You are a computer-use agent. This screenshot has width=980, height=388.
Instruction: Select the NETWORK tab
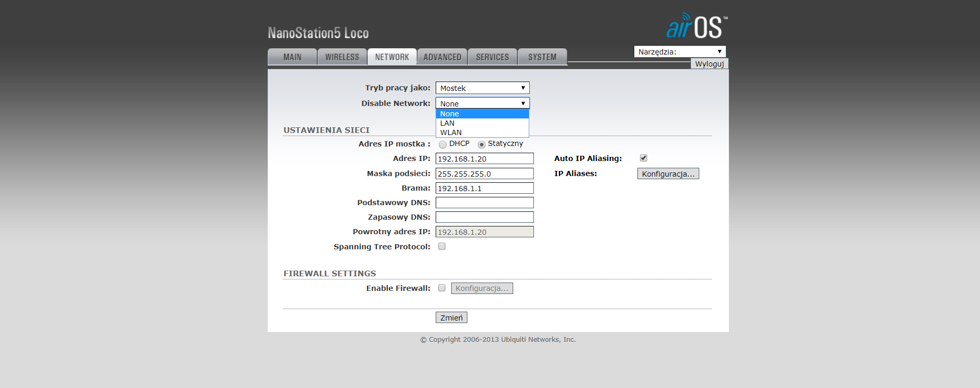(x=392, y=57)
